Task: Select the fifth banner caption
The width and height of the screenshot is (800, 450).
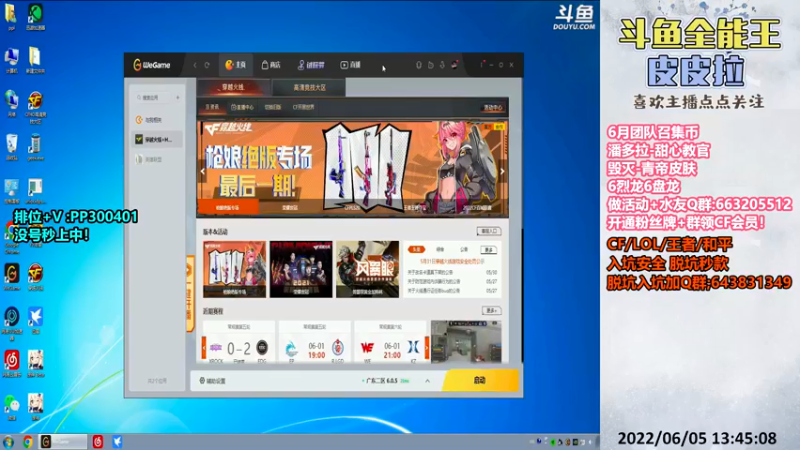Action: [477, 208]
